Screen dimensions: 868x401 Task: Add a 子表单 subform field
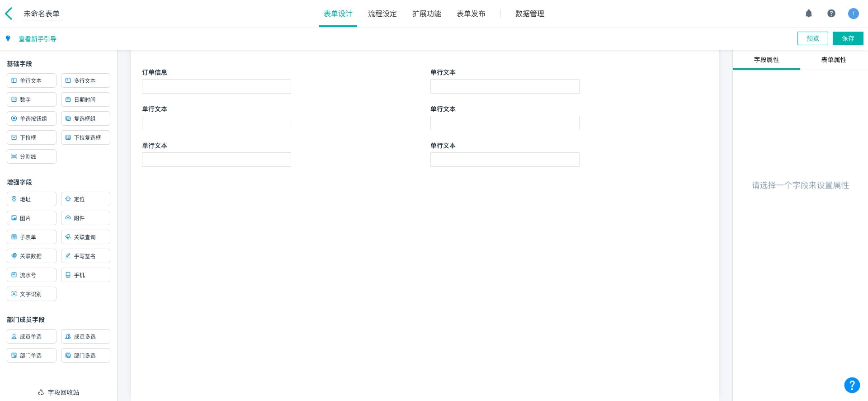point(32,237)
